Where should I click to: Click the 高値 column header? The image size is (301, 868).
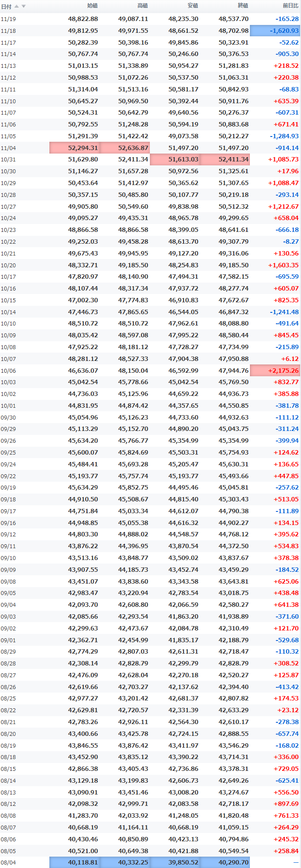coord(143,6)
